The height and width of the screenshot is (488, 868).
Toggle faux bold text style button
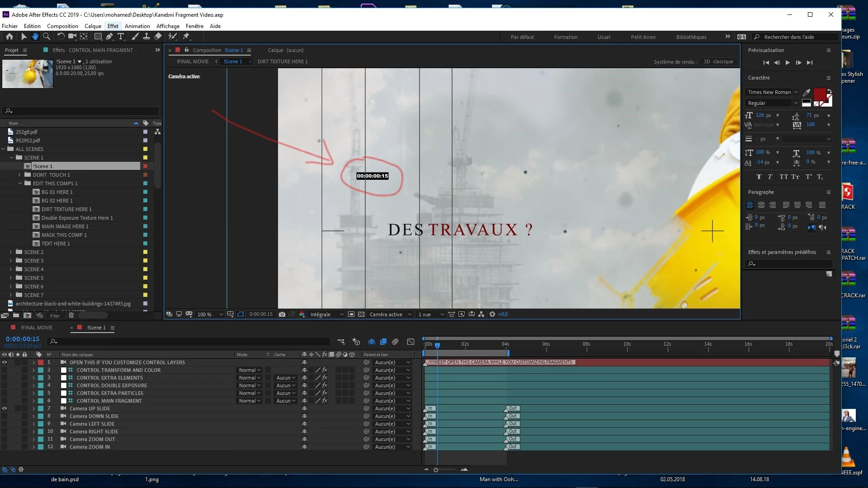point(759,177)
